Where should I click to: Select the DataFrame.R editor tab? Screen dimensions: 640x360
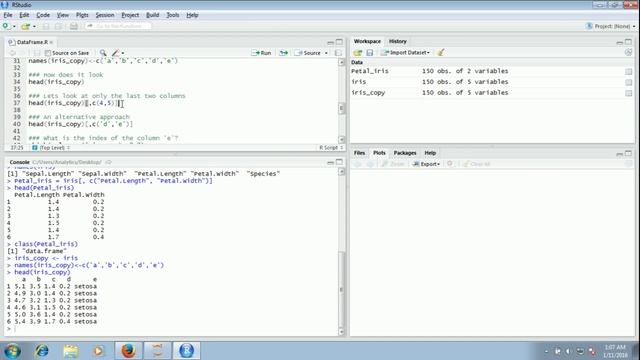pyautogui.click(x=31, y=42)
